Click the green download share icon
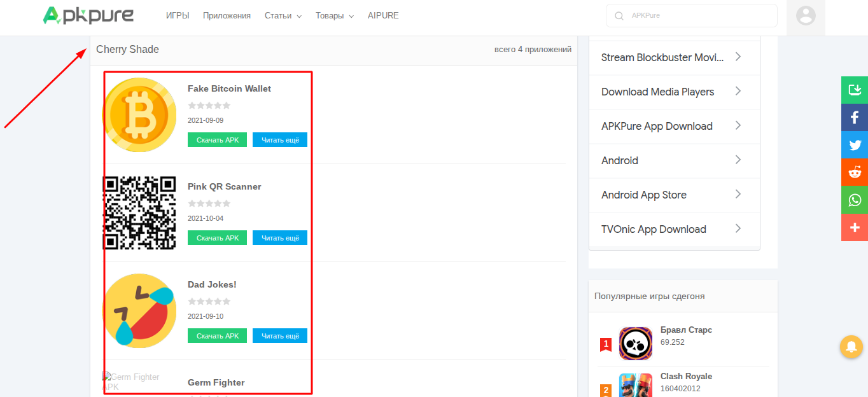The width and height of the screenshot is (868, 397). 855,90
